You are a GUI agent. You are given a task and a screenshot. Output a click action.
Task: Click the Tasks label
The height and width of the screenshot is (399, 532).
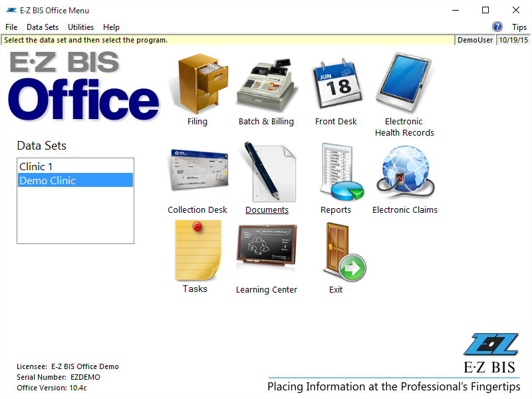pos(195,289)
